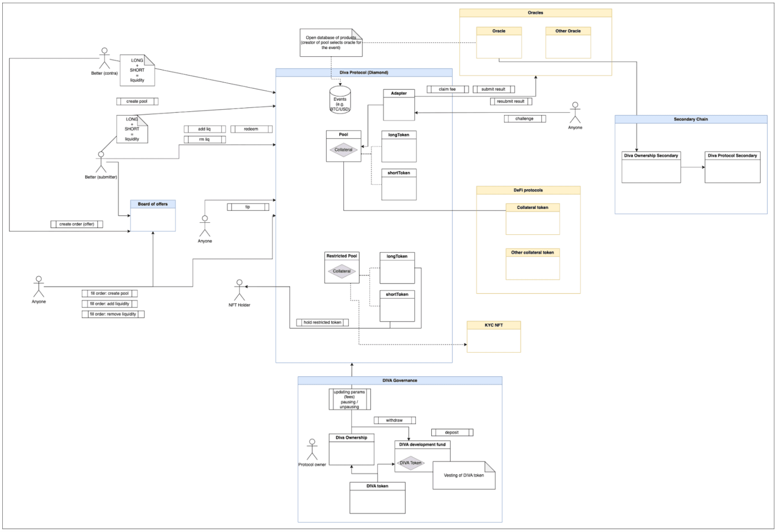Click the Anyone actor beside the challenge label
Image resolution: width=778 pixels, height=532 pixels.
pos(575,113)
